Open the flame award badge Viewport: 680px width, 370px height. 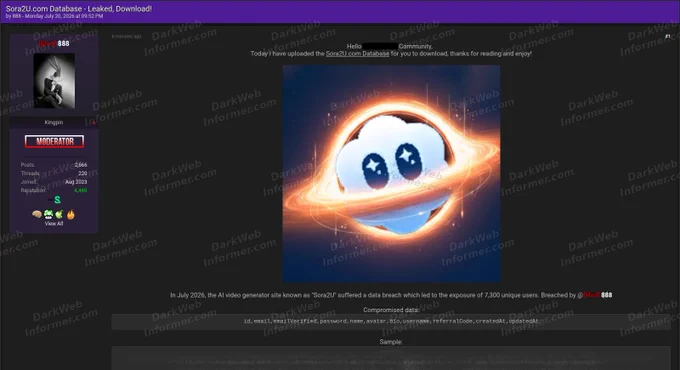coord(70,214)
